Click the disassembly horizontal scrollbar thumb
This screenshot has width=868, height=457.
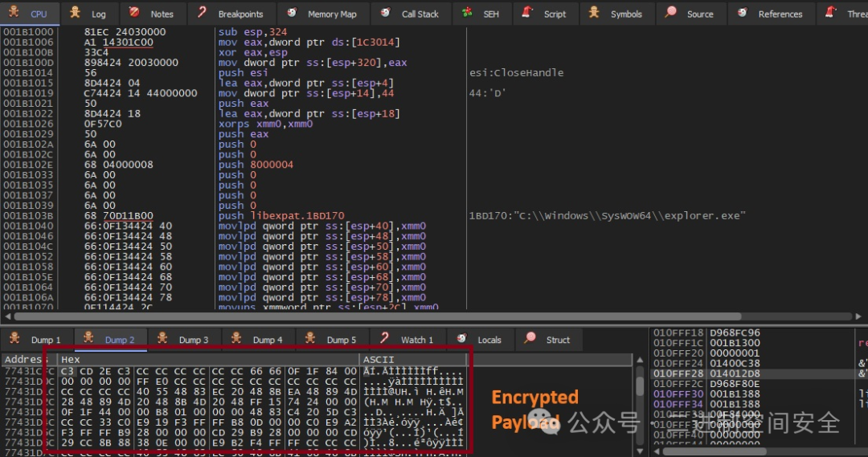click(x=378, y=316)
